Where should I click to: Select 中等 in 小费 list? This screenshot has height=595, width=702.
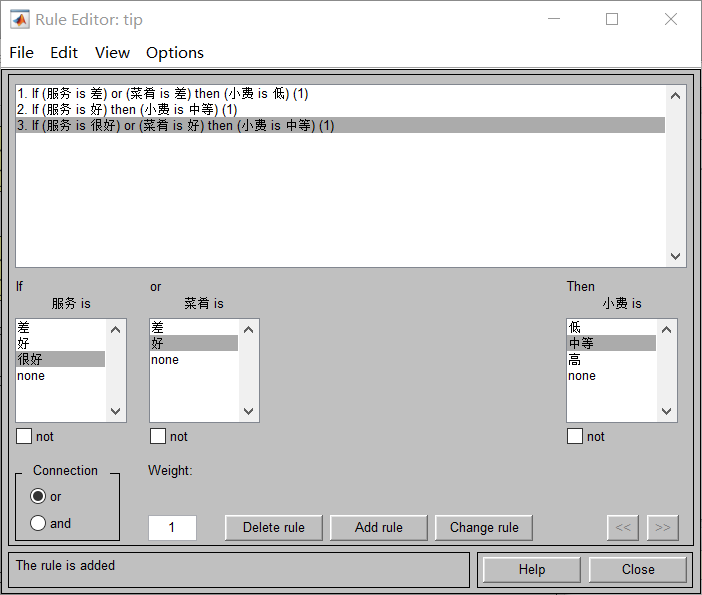[611, 343]
